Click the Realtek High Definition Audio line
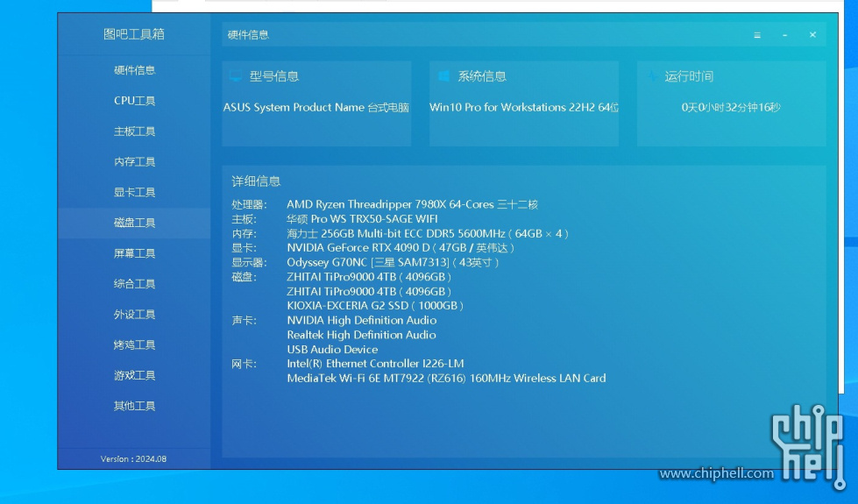Screen dimensions: 858x504 tap(361, 335)
